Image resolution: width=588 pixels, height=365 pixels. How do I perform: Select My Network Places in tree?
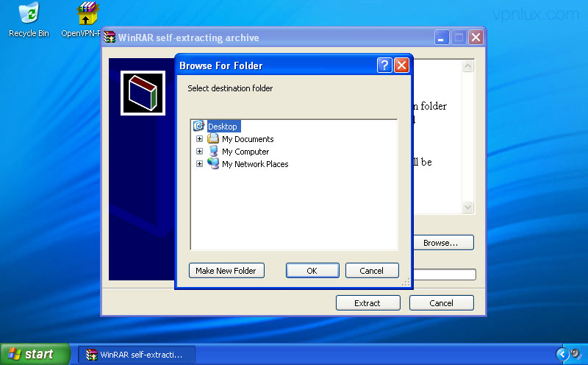(x=255, y=164)
